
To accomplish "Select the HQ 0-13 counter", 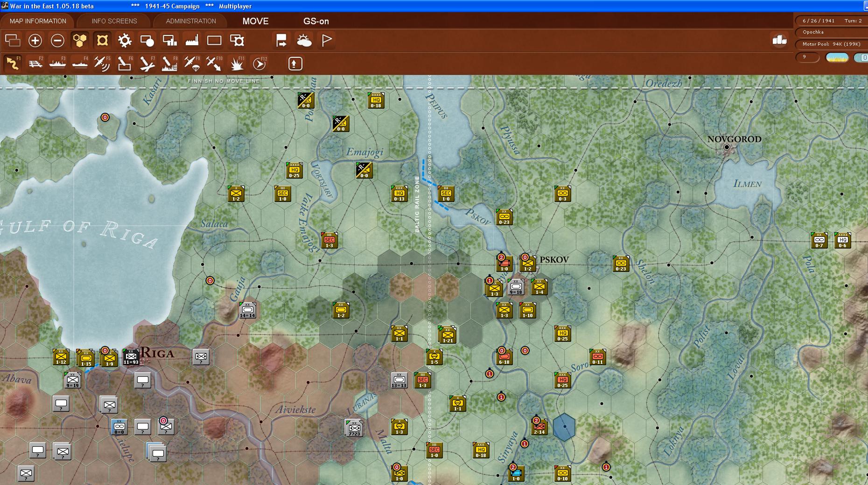I will [399, 194].
